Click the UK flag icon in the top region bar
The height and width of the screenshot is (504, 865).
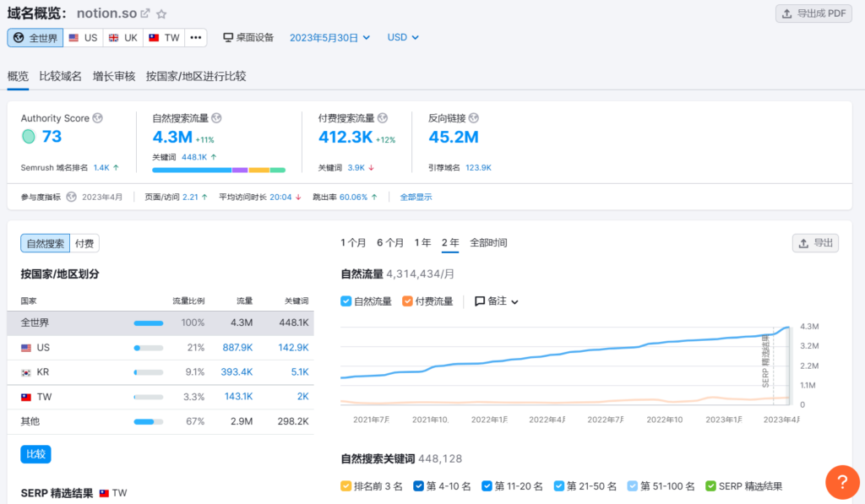coord(114,37)
